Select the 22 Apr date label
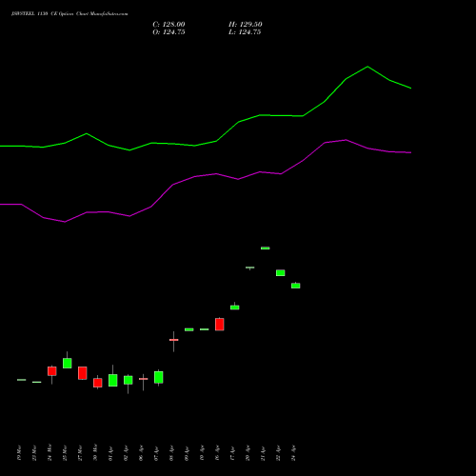This screenshot has height=476, width=476. click(x=278, y=453)
